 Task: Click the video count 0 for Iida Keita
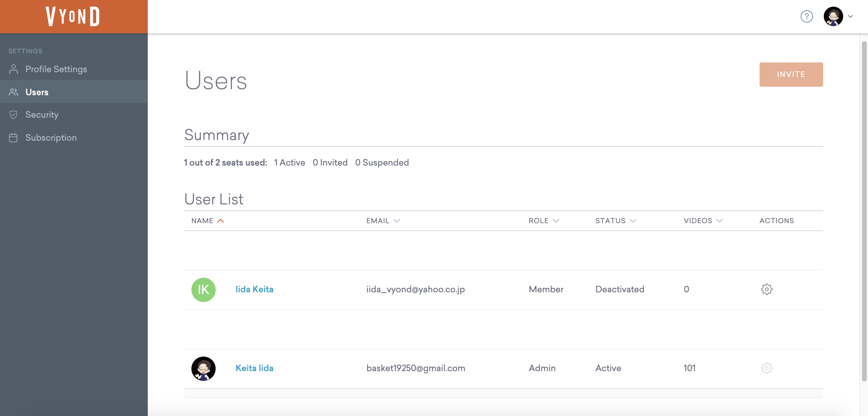pyautogui.click(x=686, y=290)
